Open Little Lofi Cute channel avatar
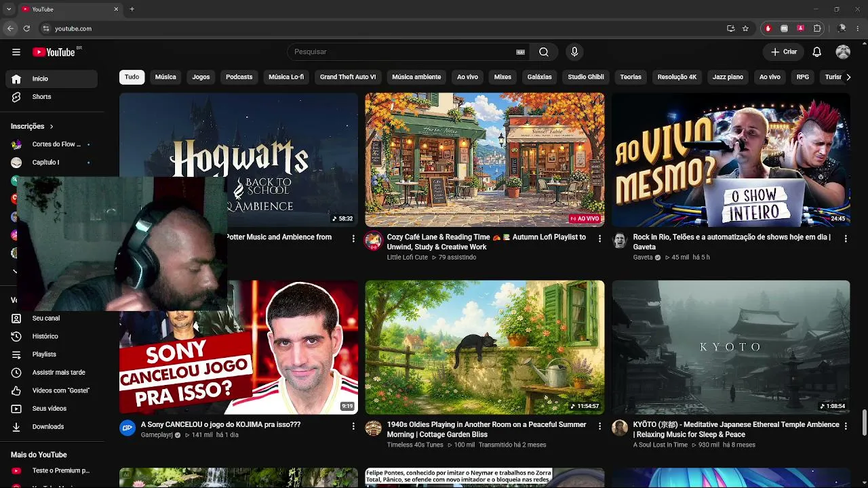This screenshot has height=488, width=868. (373, 241)
